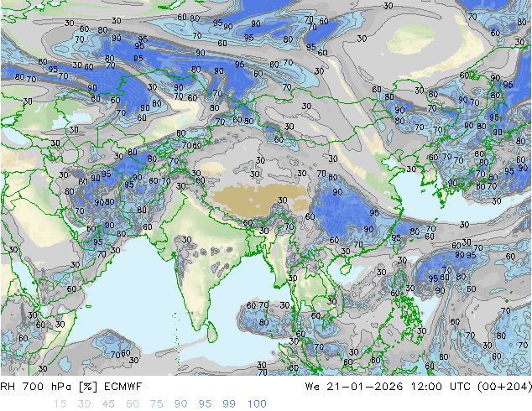Click Sri Lanka island on the map
Image resolution: width=532 pixels, height=411 pixels.
[x=212, y=332]
